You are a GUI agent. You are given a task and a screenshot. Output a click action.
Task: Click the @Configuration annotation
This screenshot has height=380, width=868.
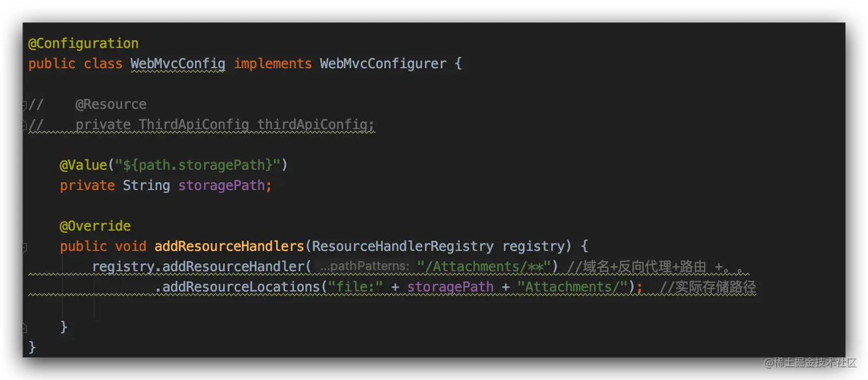coord(83,44)
